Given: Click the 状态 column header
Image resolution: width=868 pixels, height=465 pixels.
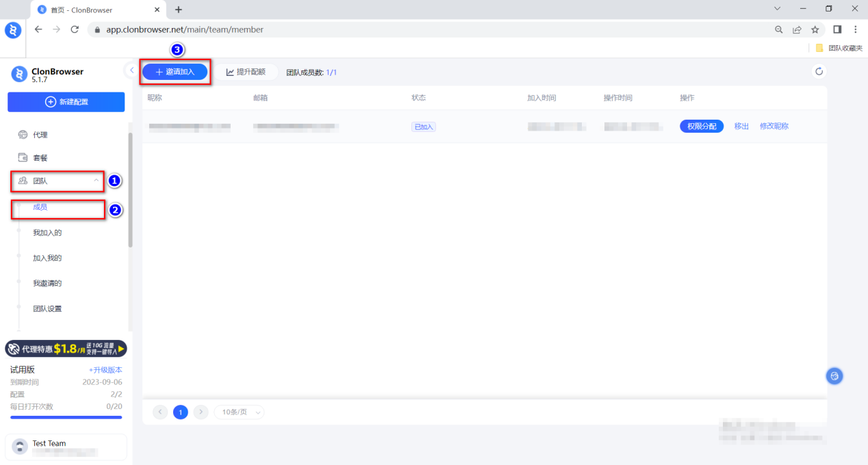Looking at the screenshot, I should tap(418, 98).
